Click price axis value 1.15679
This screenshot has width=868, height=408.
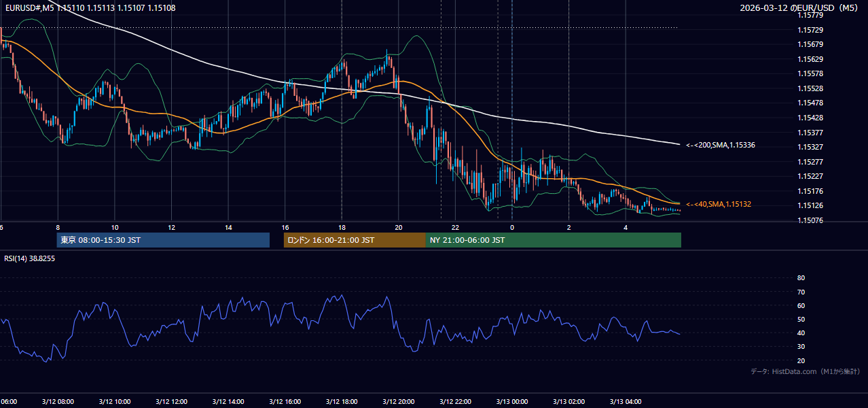(x=810, y=45)
